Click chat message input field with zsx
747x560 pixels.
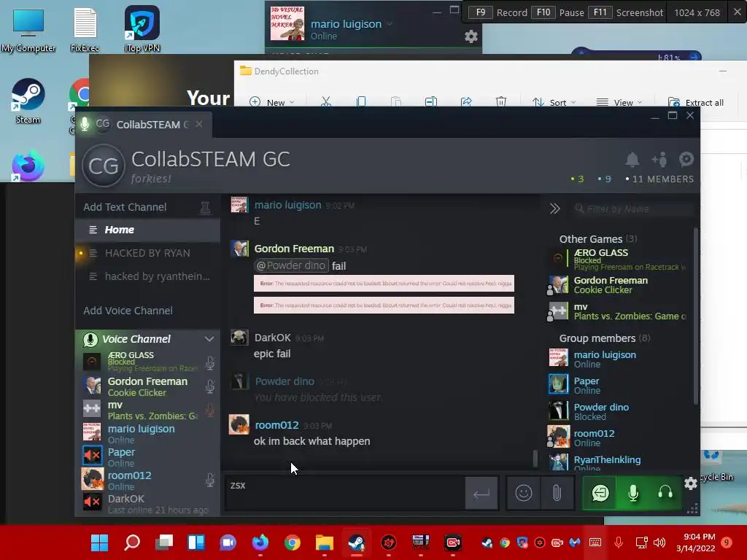pyautogui.click(x=344, y=493)
